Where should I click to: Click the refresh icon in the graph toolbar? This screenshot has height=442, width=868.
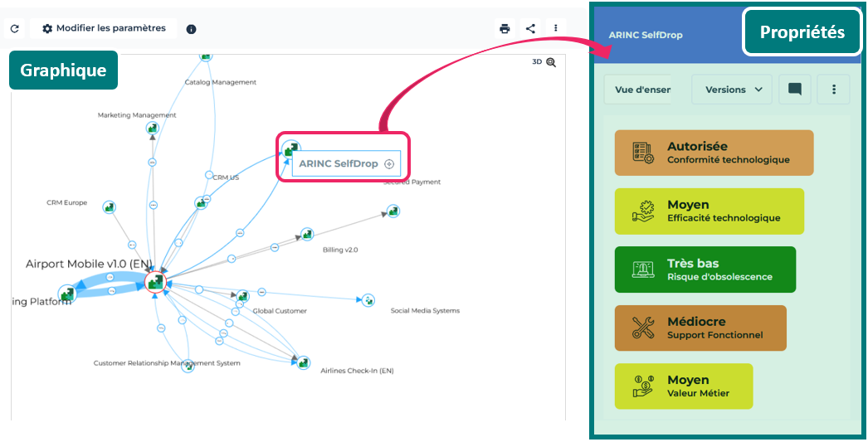click(x=14, y=29)
